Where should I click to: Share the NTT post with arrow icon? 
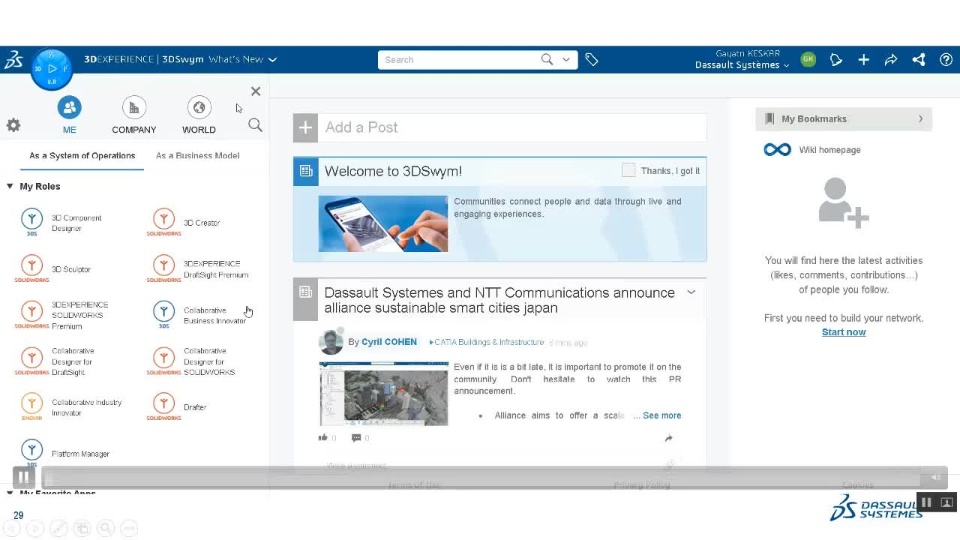(669, 438)
